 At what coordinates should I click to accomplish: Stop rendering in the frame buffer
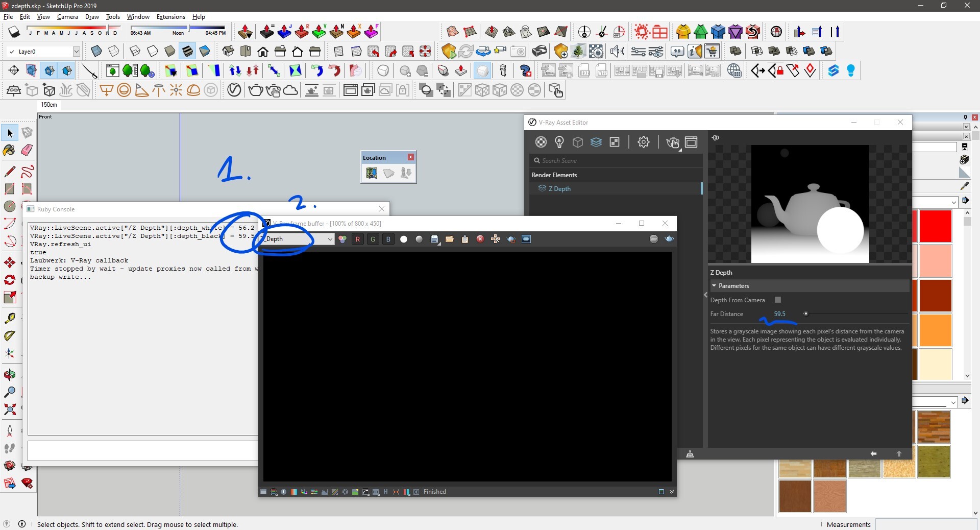(654, 239)
